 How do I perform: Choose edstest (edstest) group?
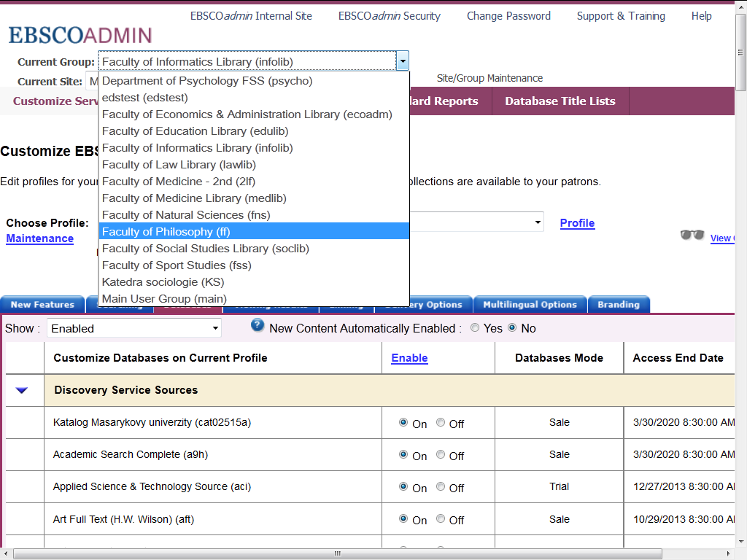254,98
